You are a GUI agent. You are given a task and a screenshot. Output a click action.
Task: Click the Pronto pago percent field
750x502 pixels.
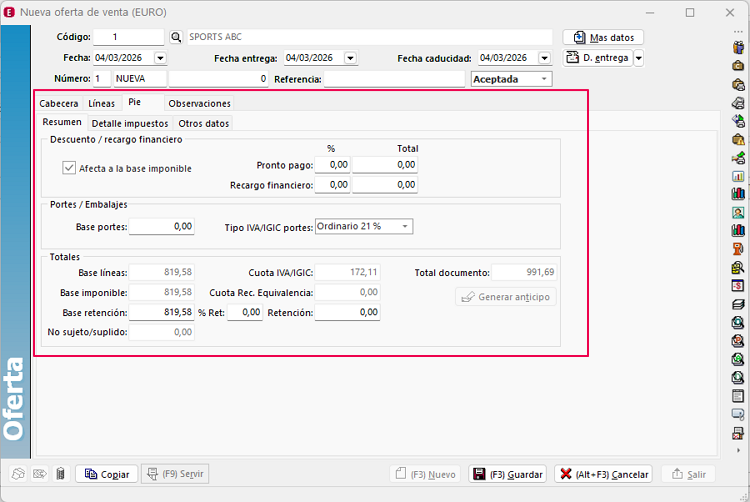(x=332, y=164)
